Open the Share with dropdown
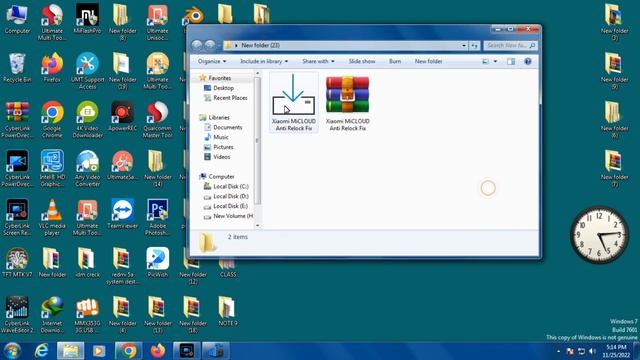Image resolution: width=640 pixels, height=360 pixels. pyautogui.click(x=318, y=61)
